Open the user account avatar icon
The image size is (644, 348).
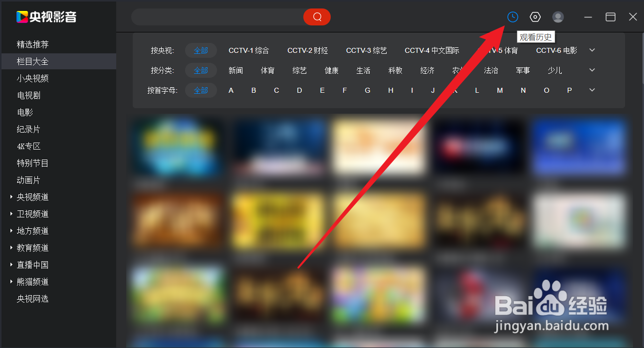tap(558, 17)
